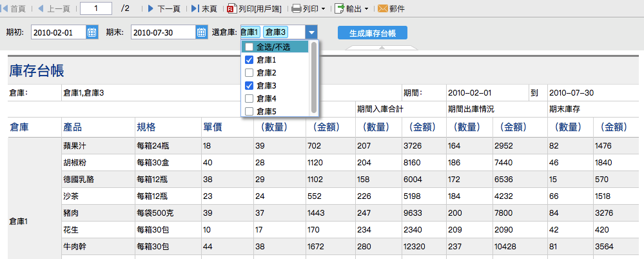Expand the 列印 print dropdown arrow
This screenshot has height=259, width=644.
(x=323, y=9)
